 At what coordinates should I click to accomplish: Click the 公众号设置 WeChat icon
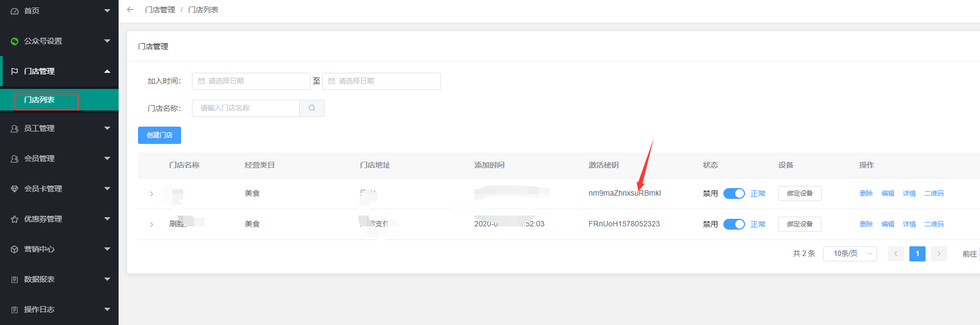click(x=15, y=41)
